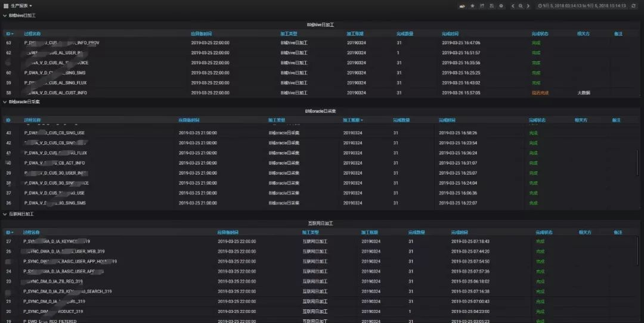Click ID 27 in 互联网日加工 table

pos(8,241)
